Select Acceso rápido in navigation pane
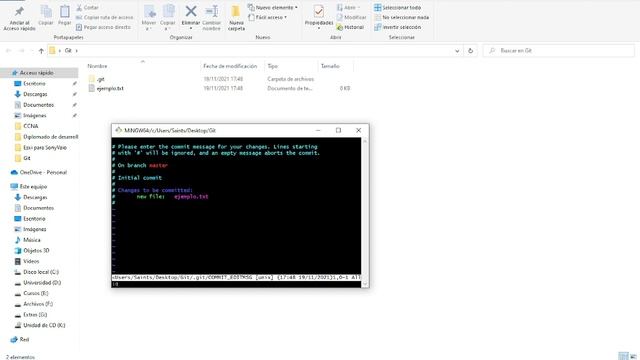The height and width of the screenshot is (360, 640). (36, 73)
